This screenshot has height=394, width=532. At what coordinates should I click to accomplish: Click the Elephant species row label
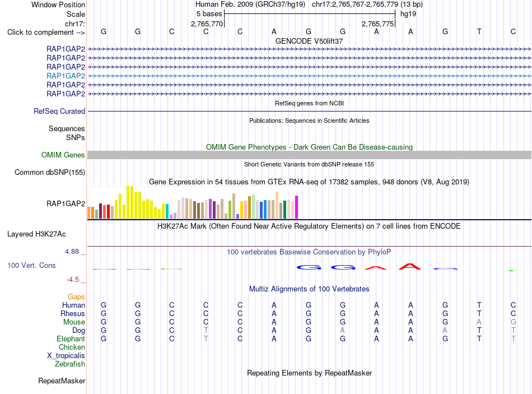71,339
